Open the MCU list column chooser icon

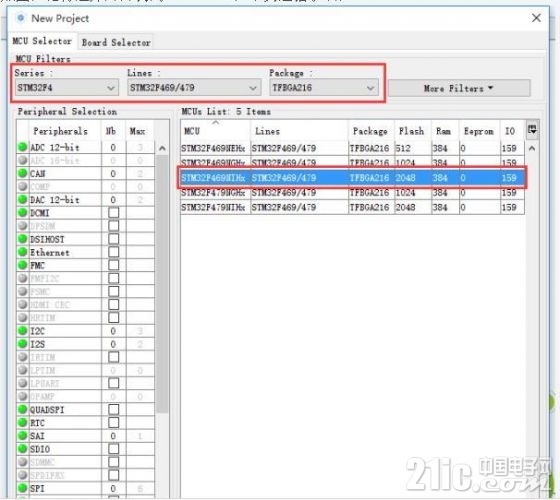(532, 130)
